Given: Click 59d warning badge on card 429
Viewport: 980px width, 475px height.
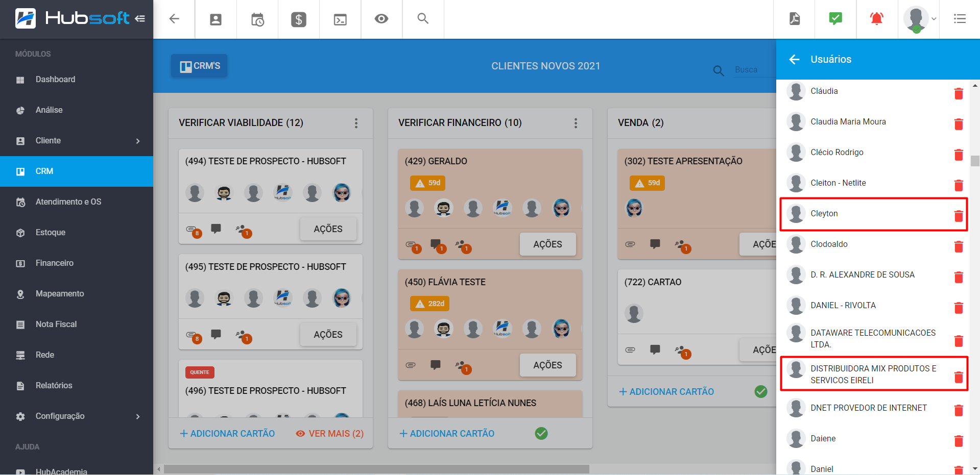Looking at the screenshot, I should (427, 183).
